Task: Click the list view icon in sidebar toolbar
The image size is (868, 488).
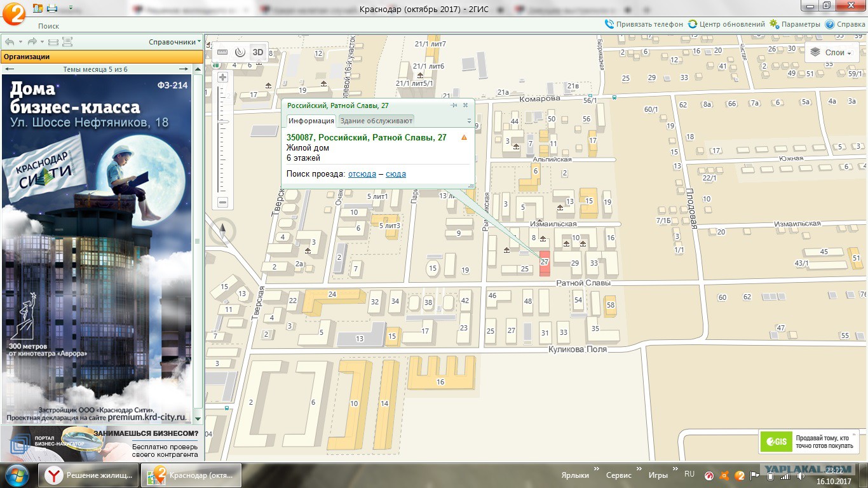Action: click(x=67, y=42)
